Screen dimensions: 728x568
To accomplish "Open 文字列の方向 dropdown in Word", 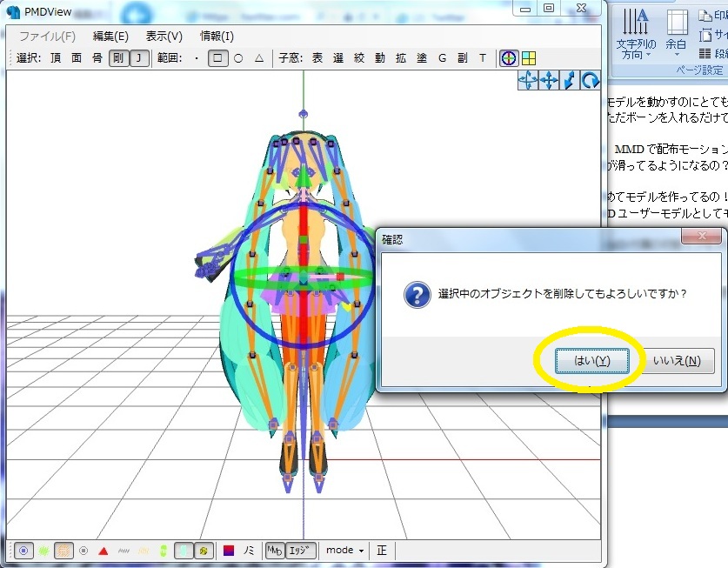I will (636, 35).
